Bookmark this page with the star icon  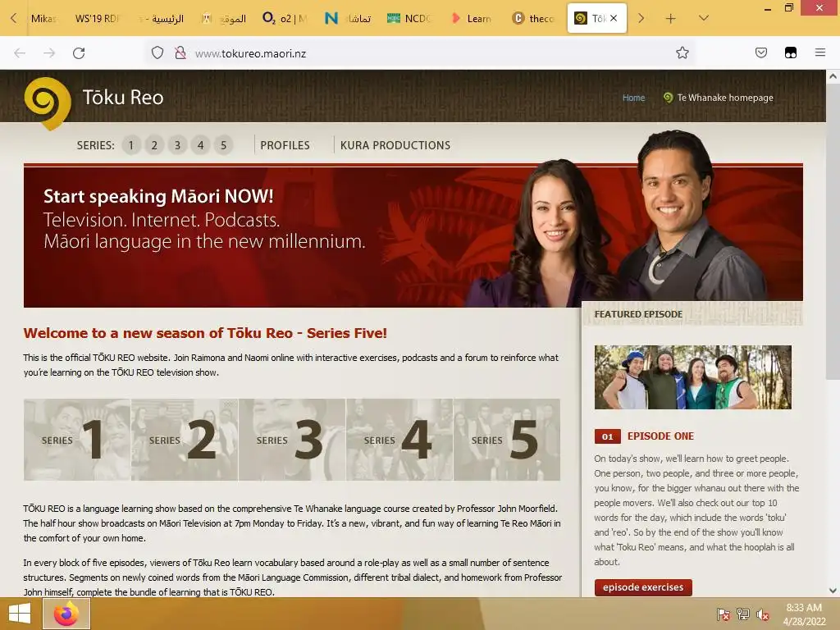[682, 52]
